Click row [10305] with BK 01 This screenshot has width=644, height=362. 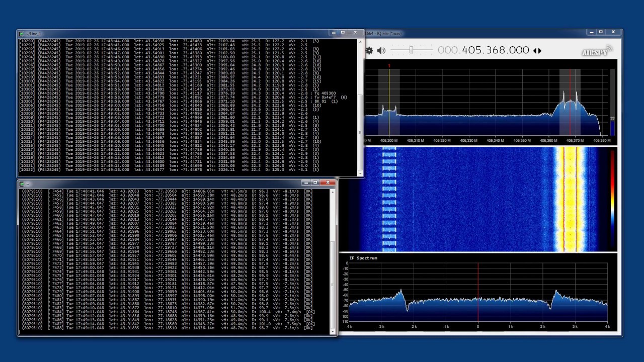coord(179,101)
